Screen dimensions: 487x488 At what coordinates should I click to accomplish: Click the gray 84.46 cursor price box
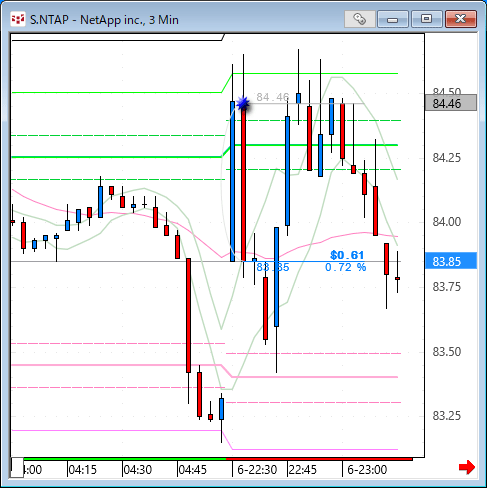click(x=451, y=103)
